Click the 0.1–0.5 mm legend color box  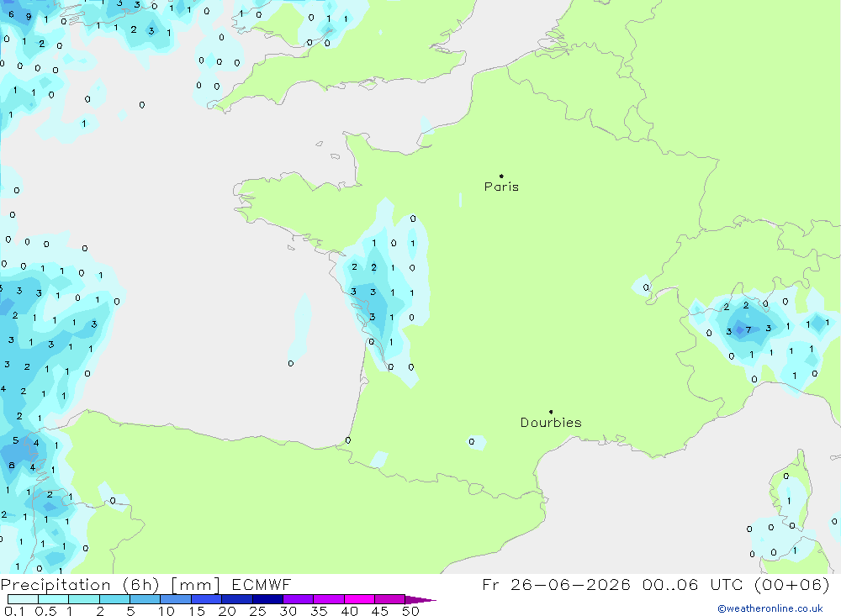point(23,599)
